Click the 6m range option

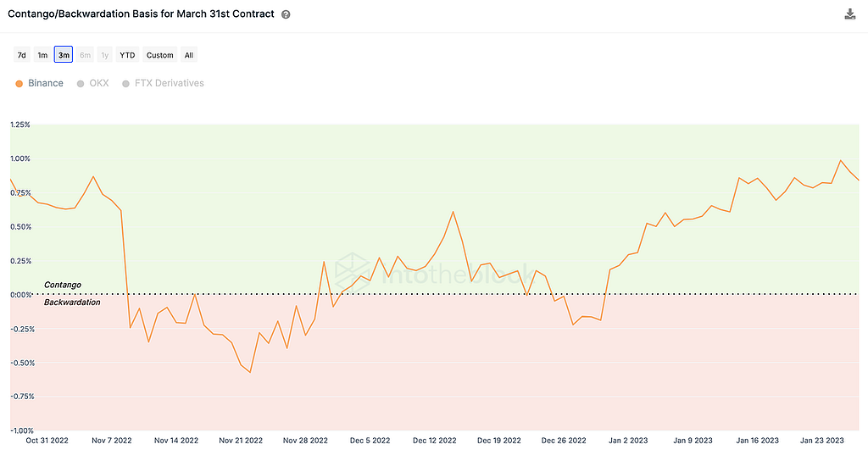pyautogui.click(x=85, y=55)
